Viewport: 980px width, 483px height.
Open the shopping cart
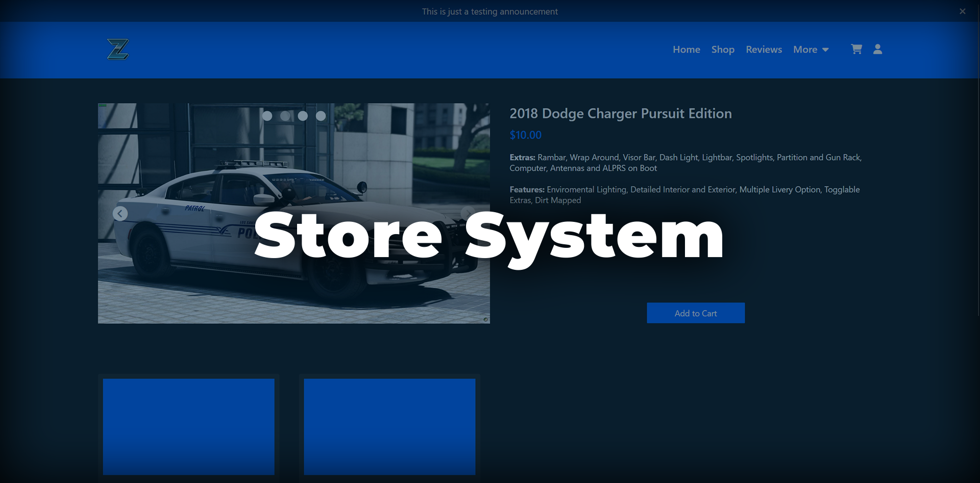point(856,49)
